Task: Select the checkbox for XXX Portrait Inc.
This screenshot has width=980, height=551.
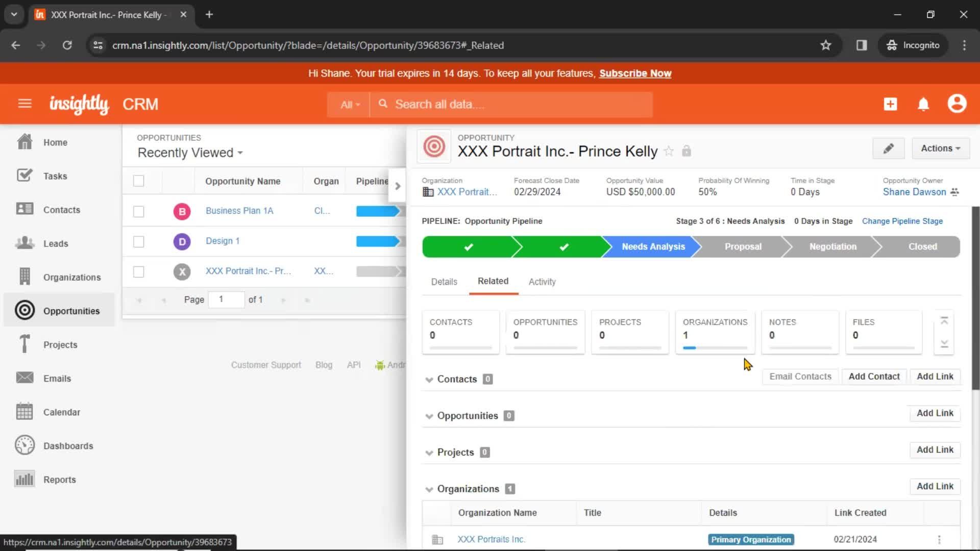Action: coord(139,270)
